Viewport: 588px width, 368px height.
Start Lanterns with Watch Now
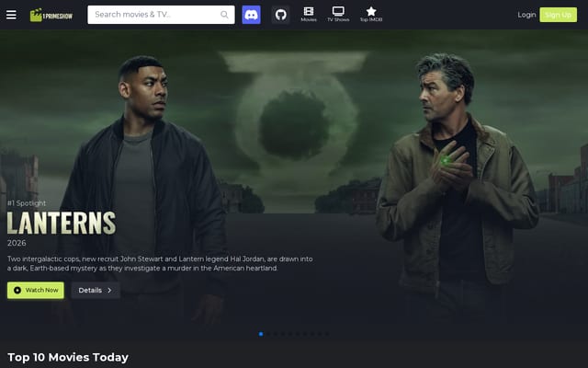coord(36,291)
